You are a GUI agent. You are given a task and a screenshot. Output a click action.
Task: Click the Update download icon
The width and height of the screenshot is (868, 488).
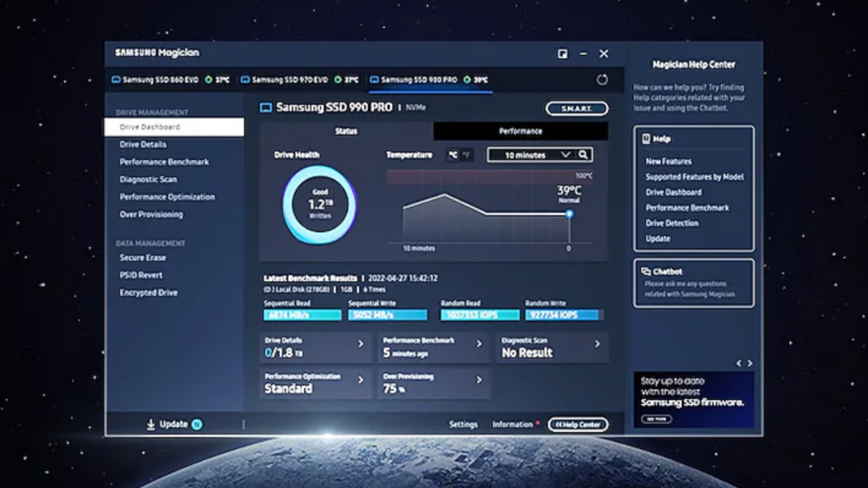click(151, 424)
